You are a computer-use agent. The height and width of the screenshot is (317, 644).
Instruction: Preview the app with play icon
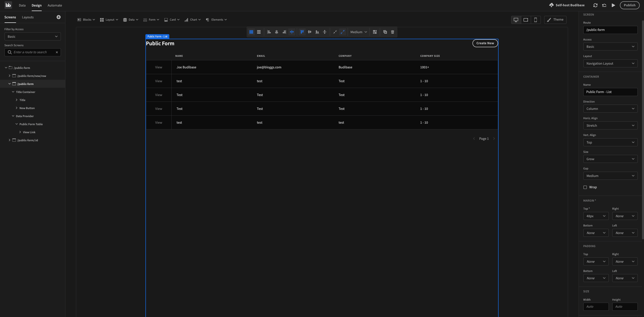(613, 5)
